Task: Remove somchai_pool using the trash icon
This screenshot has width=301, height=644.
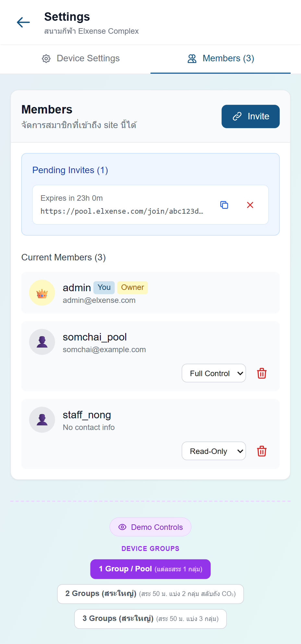Action: click(262, 373)
